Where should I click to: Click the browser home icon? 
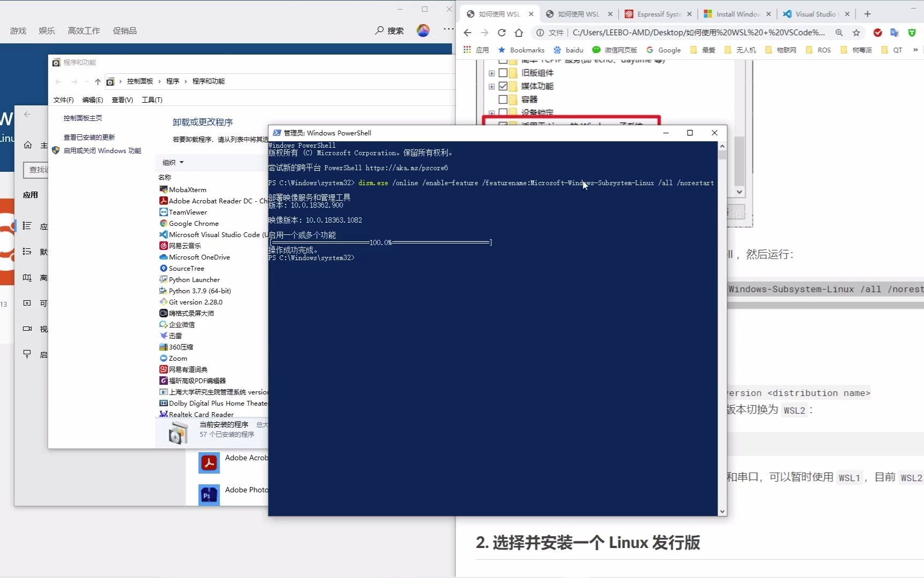pyautogui.click(x=519, y=33)
